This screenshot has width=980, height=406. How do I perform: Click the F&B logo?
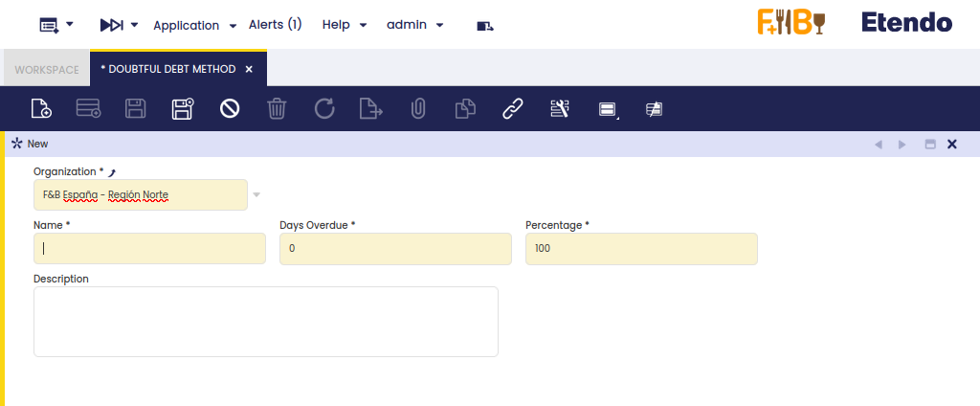(791, 22)
